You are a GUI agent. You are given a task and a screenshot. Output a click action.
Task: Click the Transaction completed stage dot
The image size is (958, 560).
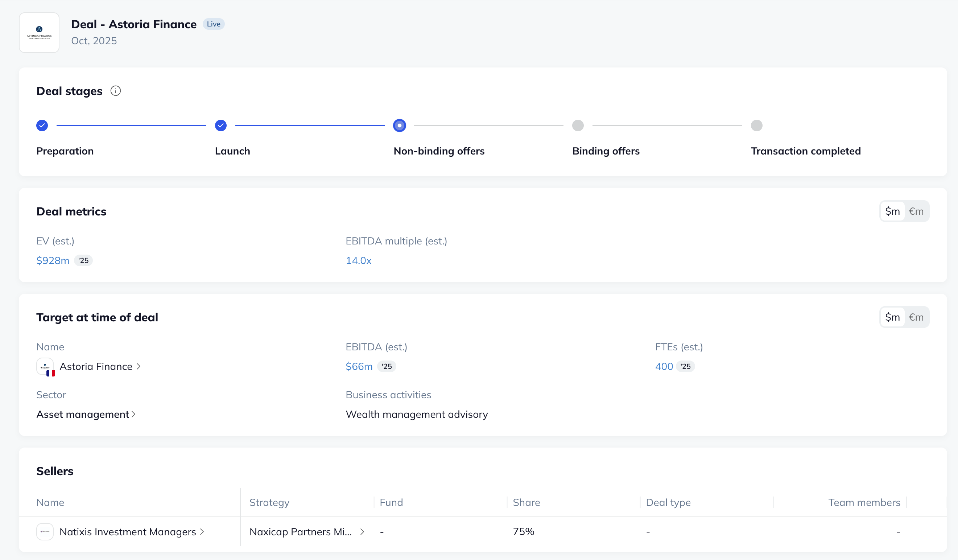click(x=756, y=125)
